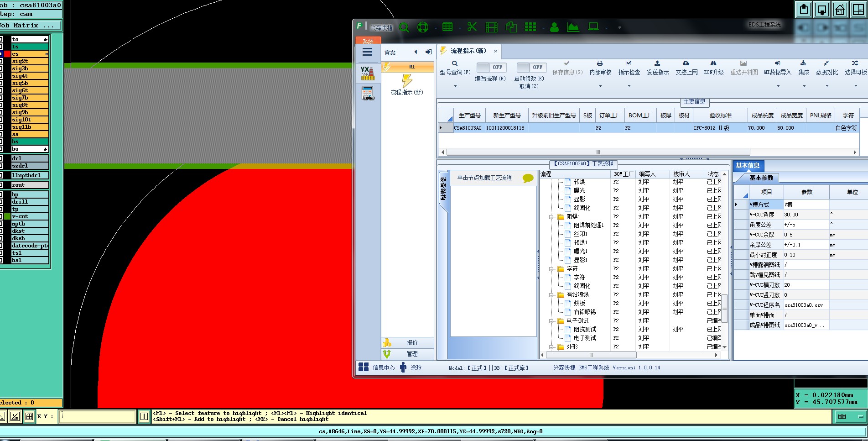Image resolution: width=868 pixels, height=441 pixels.
Task: Toggle visibility box of sig2t layer
Action: 1,61
